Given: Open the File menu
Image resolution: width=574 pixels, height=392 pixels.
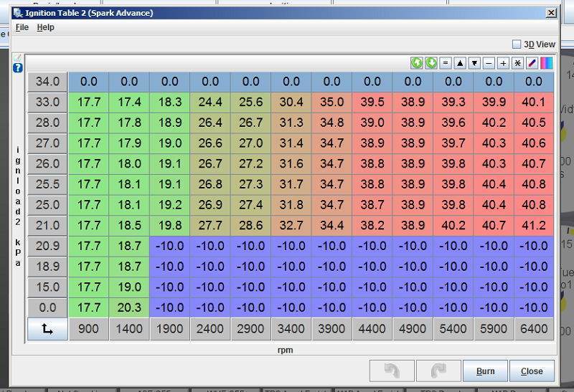Looking at the screenshot, I should pos(22,27).
